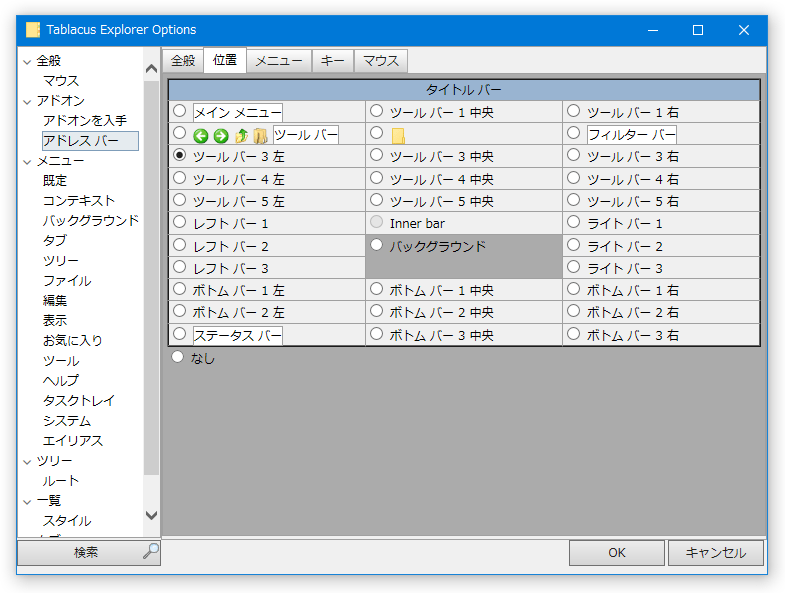The height and width of the screenshot is (593, 785).
Task: Click the yellow folder icon in center column
Action: click(x=398, y=136)
